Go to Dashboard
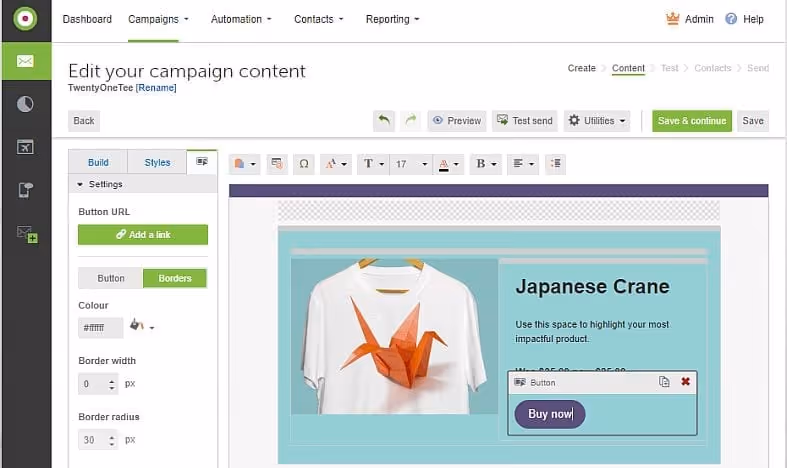 (x=87, y=19)
